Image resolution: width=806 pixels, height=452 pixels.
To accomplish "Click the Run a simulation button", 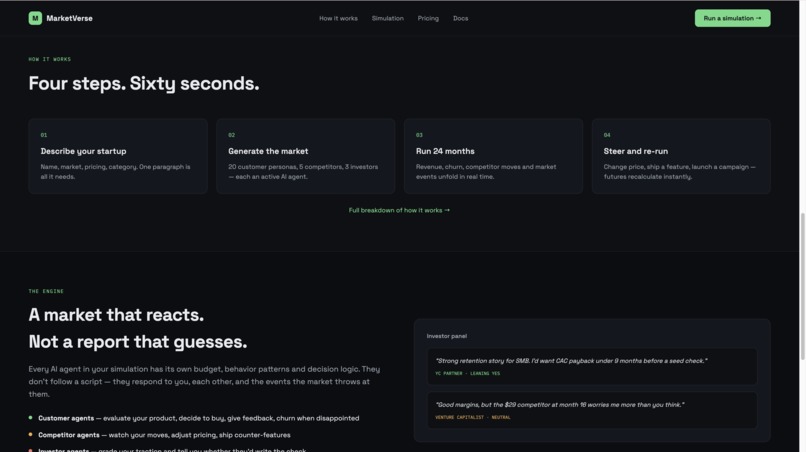I will [732, 18].
